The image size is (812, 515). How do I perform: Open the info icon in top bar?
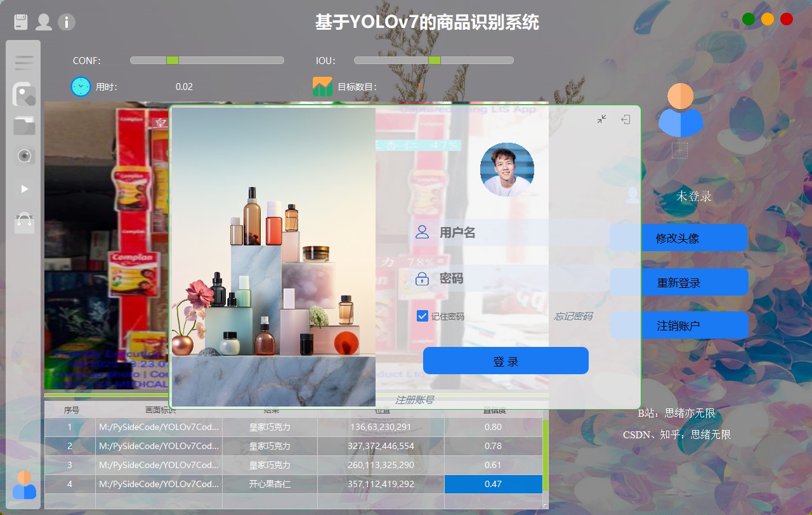coord(67,22)
